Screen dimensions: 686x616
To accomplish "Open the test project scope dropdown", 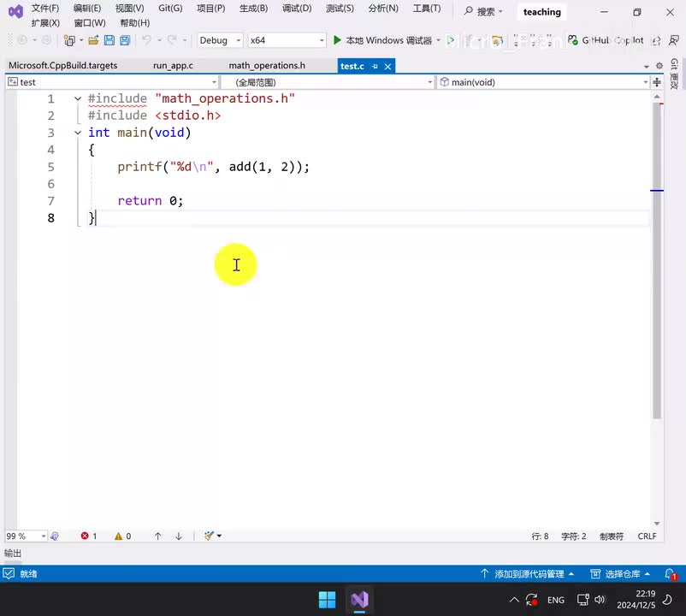I will point(112,82).
